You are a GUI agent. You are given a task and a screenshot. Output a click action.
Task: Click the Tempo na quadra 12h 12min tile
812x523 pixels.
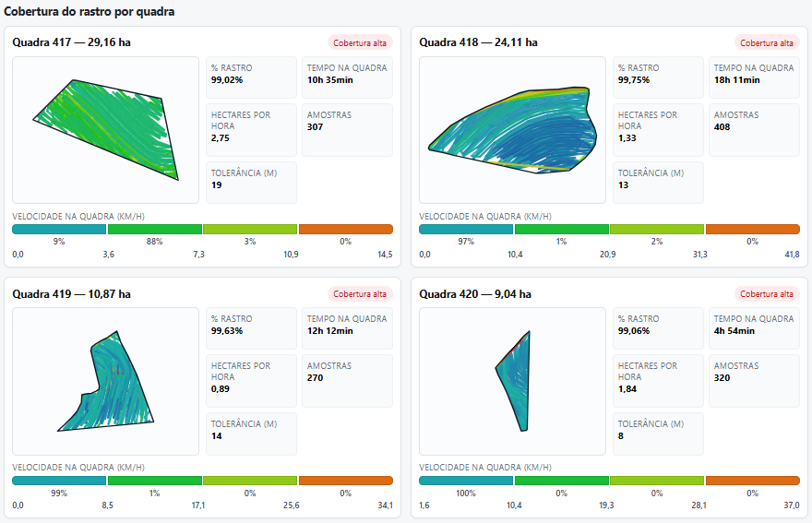(x=347, y=328)
